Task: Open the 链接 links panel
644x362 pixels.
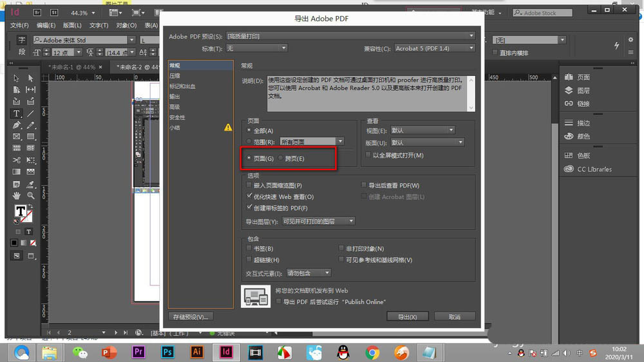Action: (x=578, y=104)
